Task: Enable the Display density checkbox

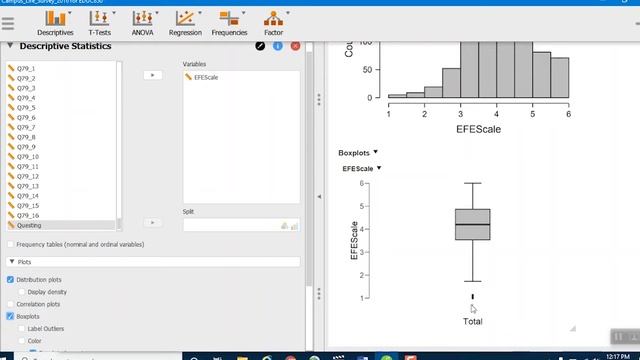Action: [22, 292]
